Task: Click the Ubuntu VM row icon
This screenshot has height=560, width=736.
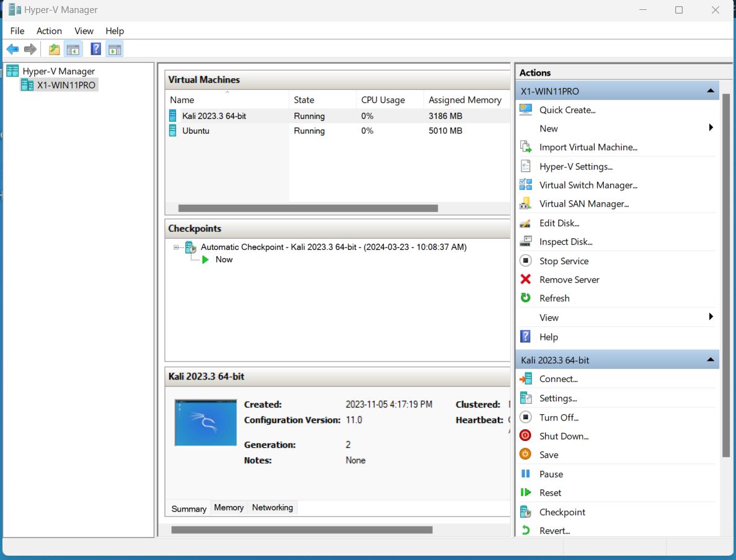Action: [x=173, y=130]
